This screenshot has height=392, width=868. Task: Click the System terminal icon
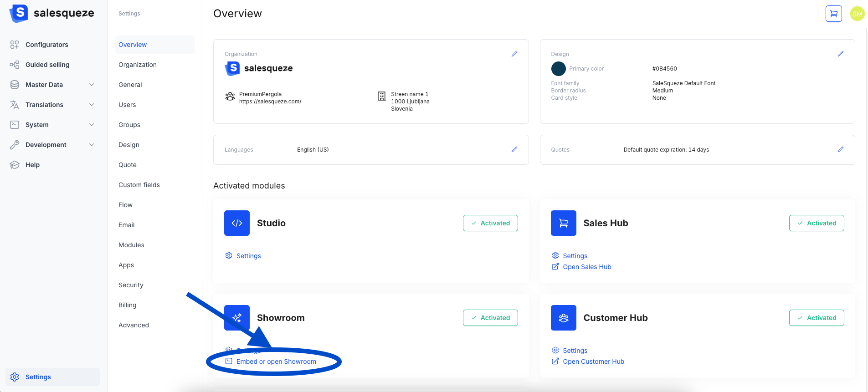click(x=15, y=125)
